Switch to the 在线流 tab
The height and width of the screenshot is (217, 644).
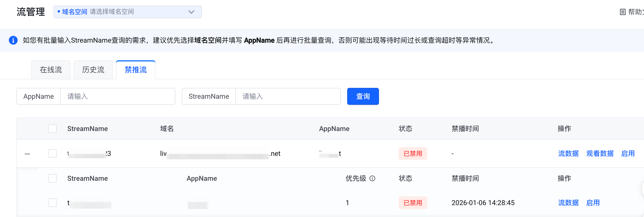51,70
